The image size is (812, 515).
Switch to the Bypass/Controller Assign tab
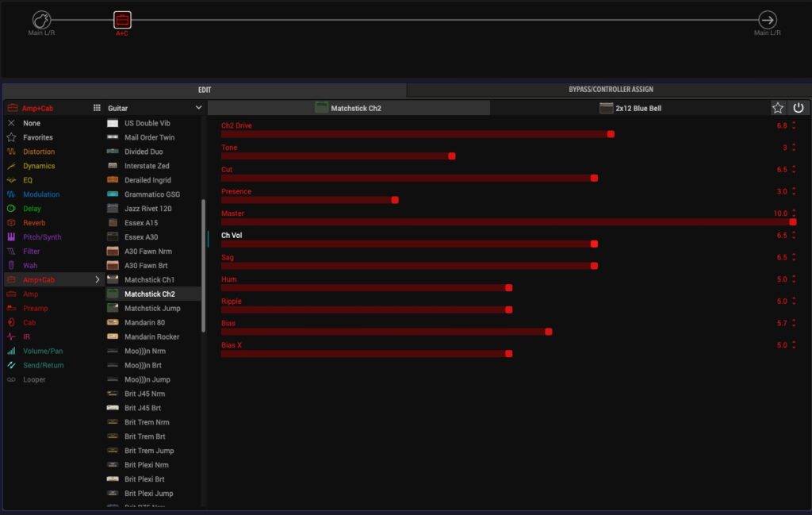pyautogui.click(x=610, y=90)
